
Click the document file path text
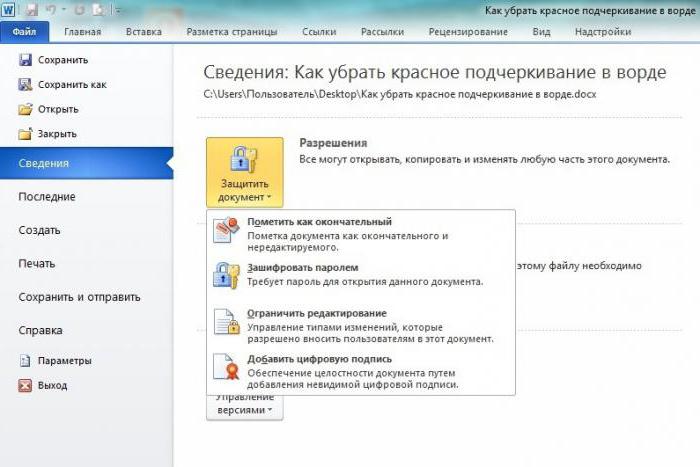400,95
